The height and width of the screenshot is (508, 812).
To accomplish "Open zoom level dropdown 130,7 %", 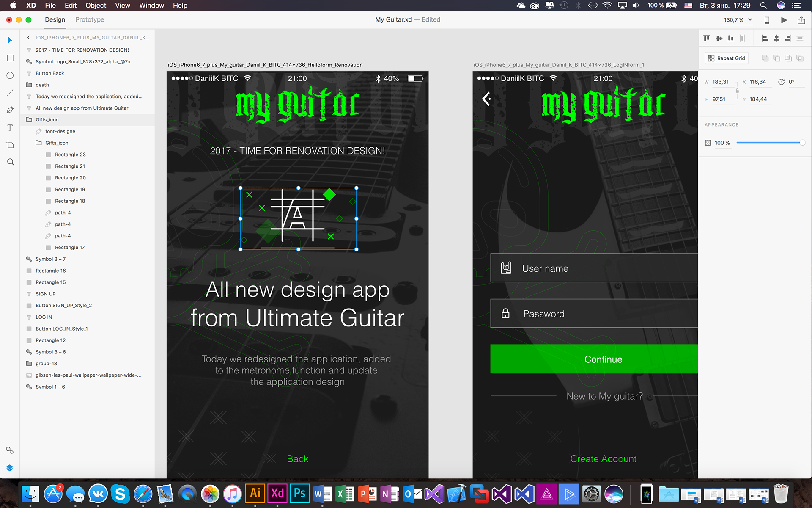I will [738, 20].
